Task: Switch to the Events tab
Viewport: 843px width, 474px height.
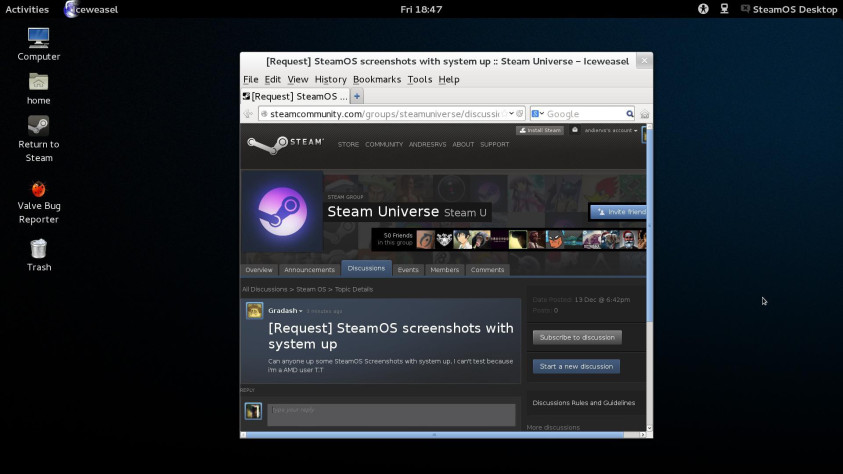Action: (x=408, y=270)
